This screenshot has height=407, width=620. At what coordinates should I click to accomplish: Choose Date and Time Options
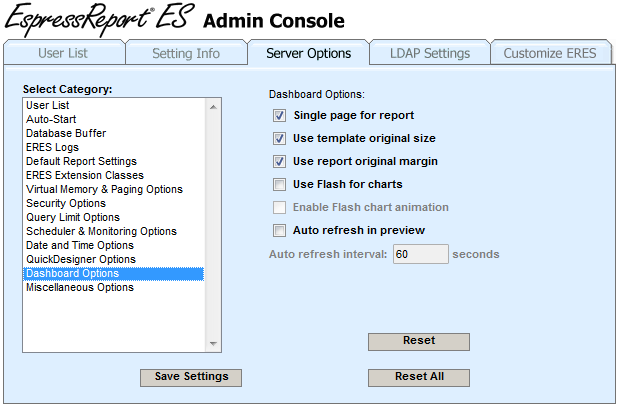click(113, 245)
